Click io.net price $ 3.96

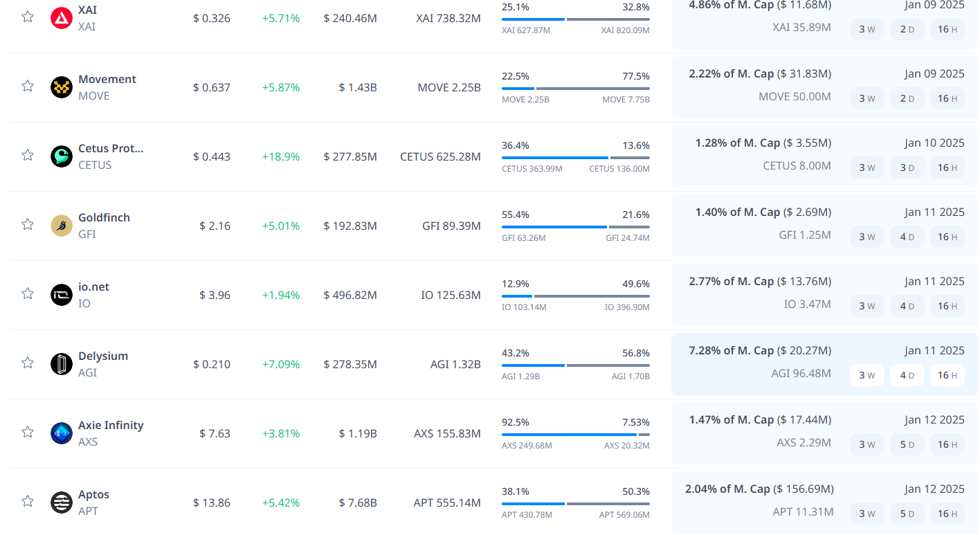click(215, 295)
